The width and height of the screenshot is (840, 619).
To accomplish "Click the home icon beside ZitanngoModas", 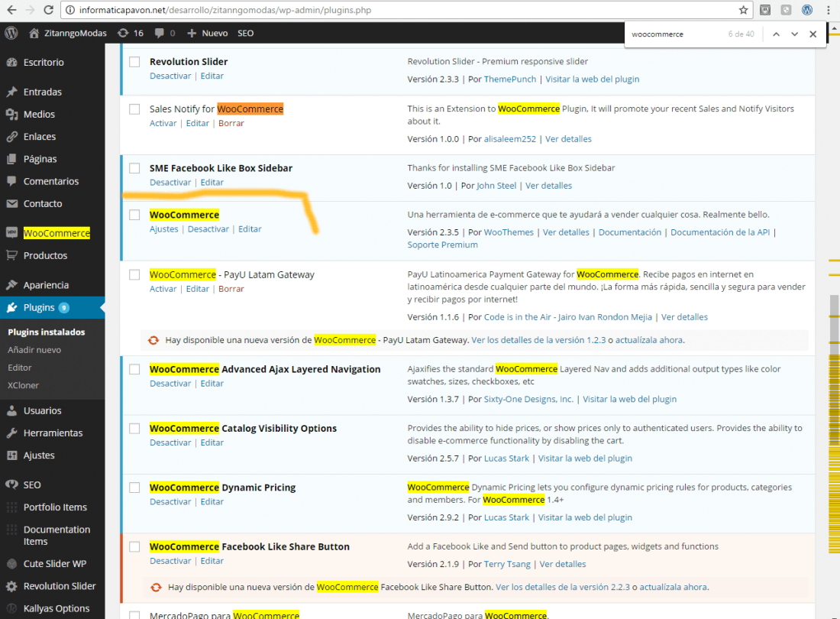I will click(x=34, y=33).
